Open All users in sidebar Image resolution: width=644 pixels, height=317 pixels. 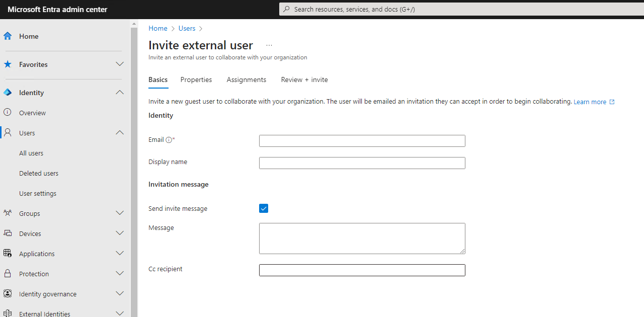point(31,153)
